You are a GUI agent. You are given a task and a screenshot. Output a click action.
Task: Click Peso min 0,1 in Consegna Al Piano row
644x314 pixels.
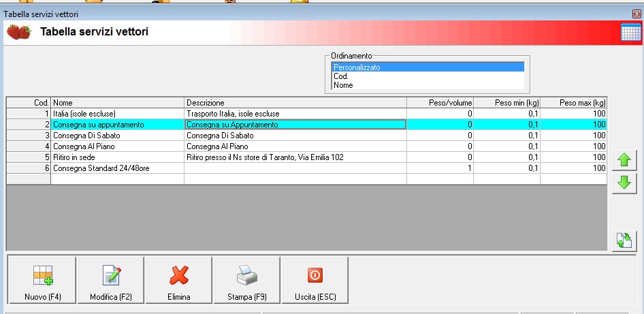pos(506,146)
